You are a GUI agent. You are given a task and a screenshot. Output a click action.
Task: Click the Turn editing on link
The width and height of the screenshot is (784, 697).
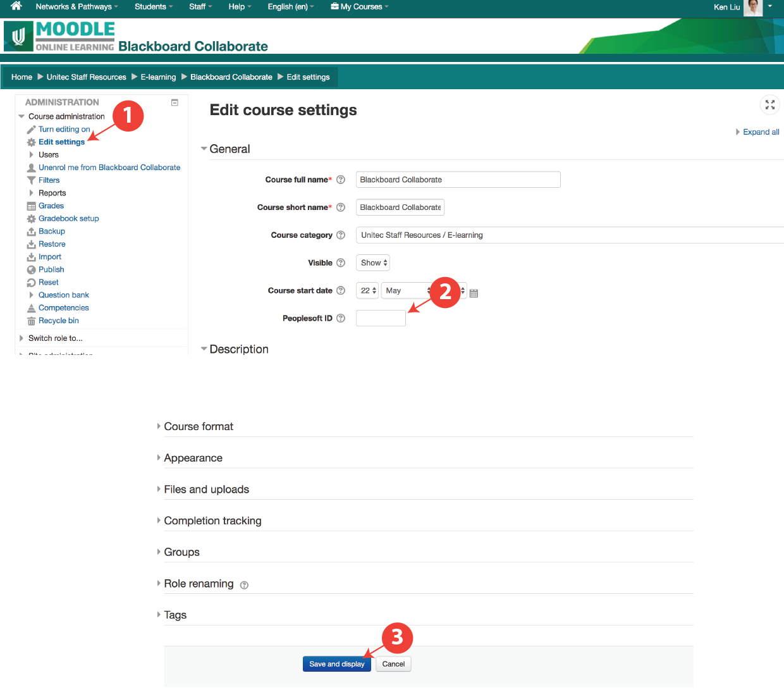coord(64,130)
